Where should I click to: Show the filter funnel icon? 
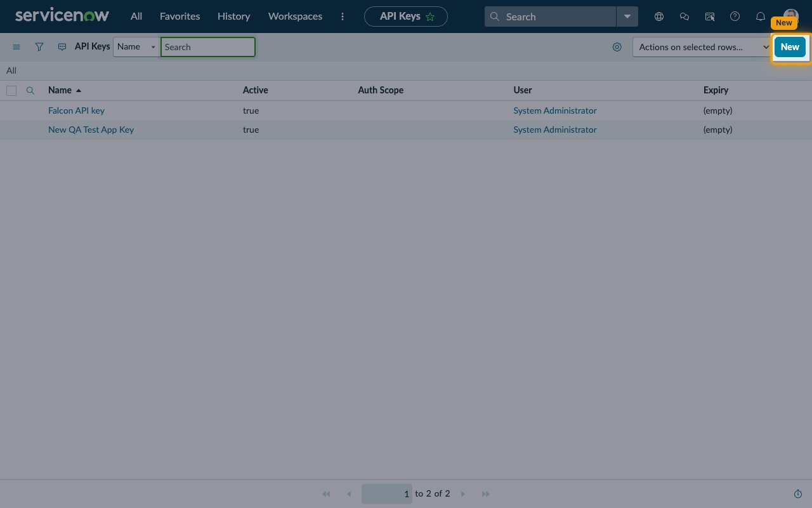tap(39, 47)
